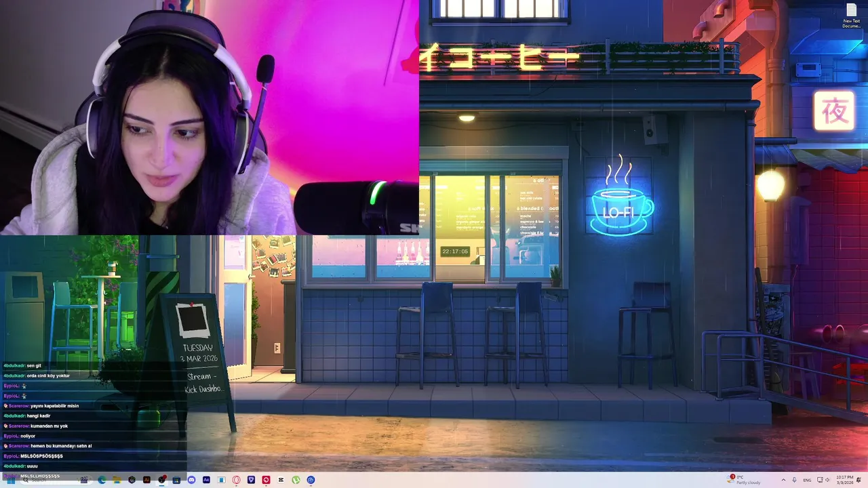Show hidden icons with the tray chevron

[x=783, y=480]
